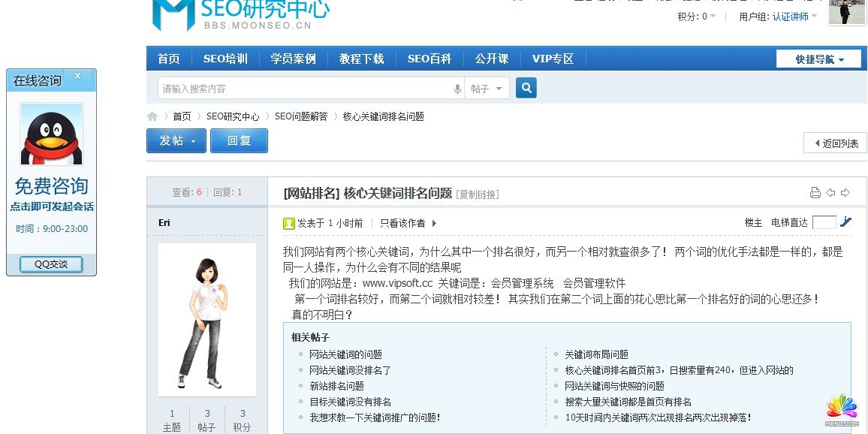
Task: Click the QQ交谈 button
Action: click(51, 264)
